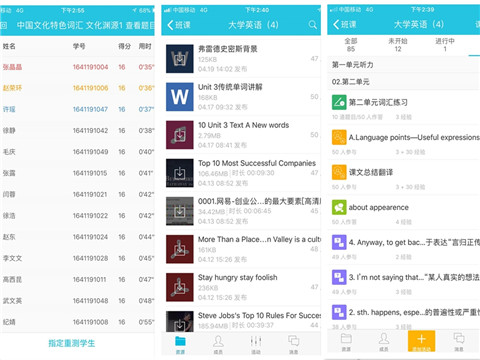Tap the 用时 column header
This screenshot has height=360, width=480.
[145, 46]
